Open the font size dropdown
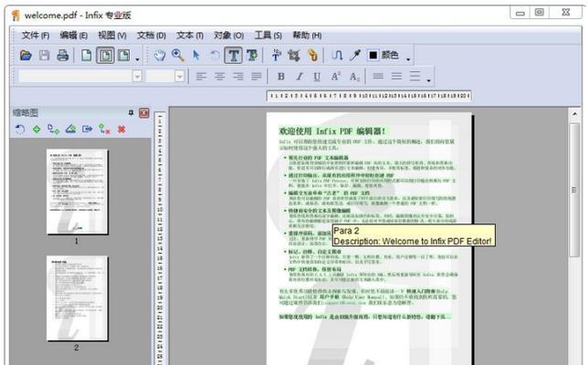The image size is (588, 365). click(180, 77)
